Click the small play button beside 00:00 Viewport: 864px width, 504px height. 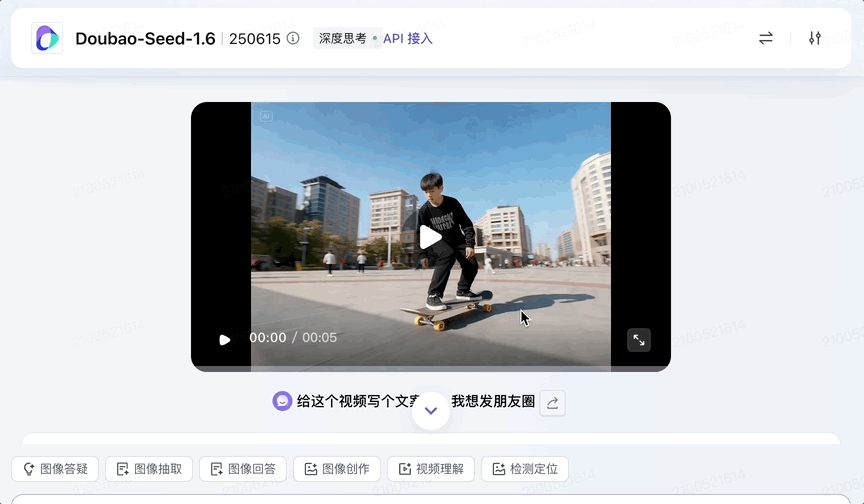[x=225, y=340]
